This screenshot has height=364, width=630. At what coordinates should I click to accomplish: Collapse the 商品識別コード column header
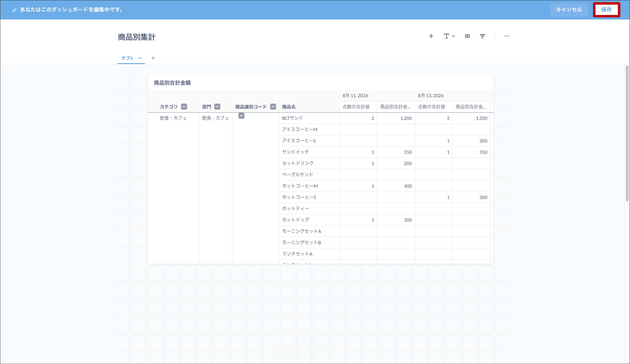[273, 107]
